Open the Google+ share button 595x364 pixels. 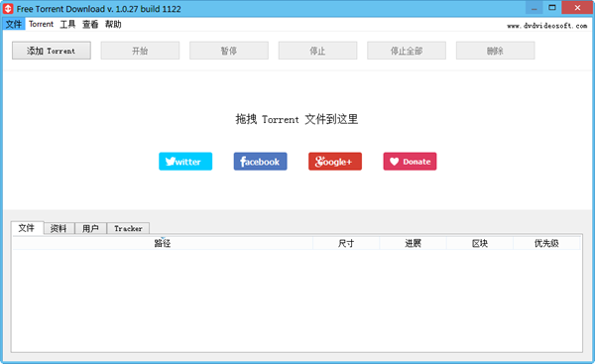335,162
